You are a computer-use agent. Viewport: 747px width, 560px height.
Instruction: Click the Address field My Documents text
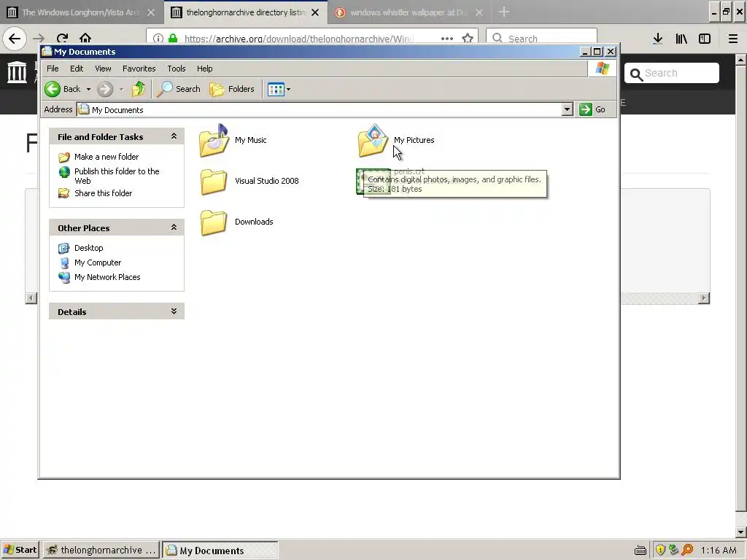tap(117, 110)
